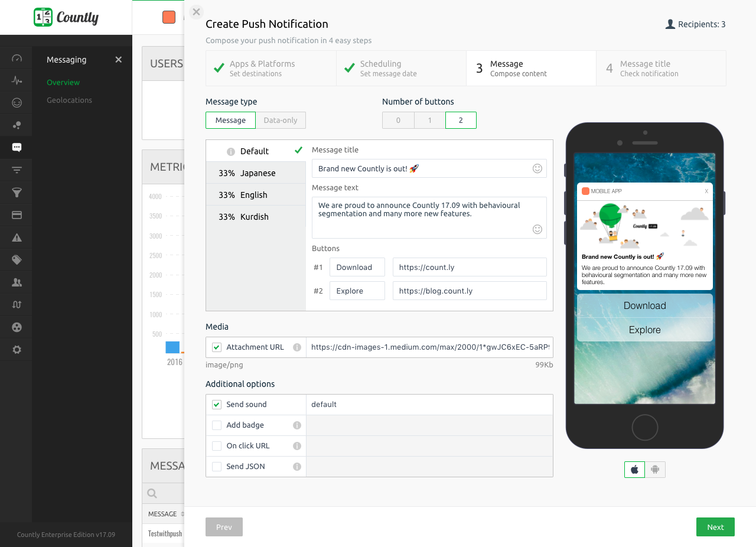Edit button #1 label Download
This screenshot has width=756, height=547.
tap(357, 267)
